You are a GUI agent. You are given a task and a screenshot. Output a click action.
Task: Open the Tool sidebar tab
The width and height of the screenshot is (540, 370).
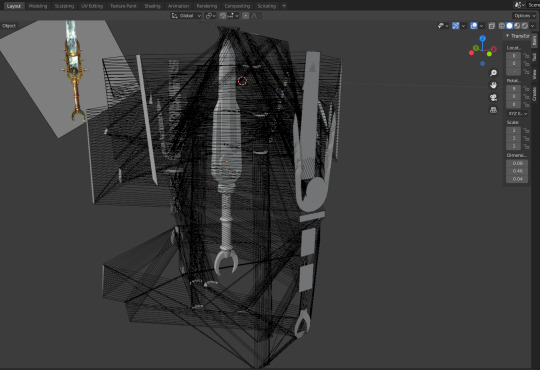(x=534, y=57)
